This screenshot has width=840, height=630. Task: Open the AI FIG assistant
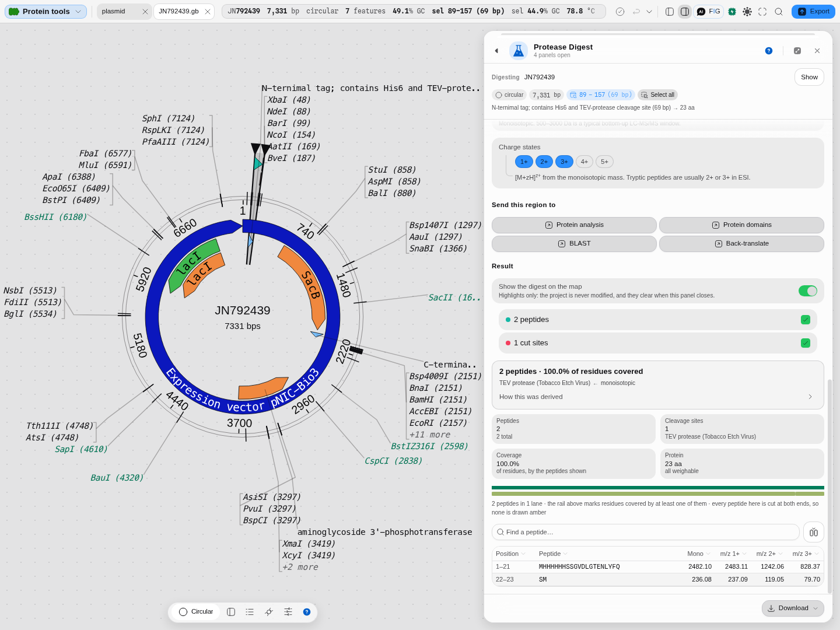pyautogui.click(x=709, y=12)
